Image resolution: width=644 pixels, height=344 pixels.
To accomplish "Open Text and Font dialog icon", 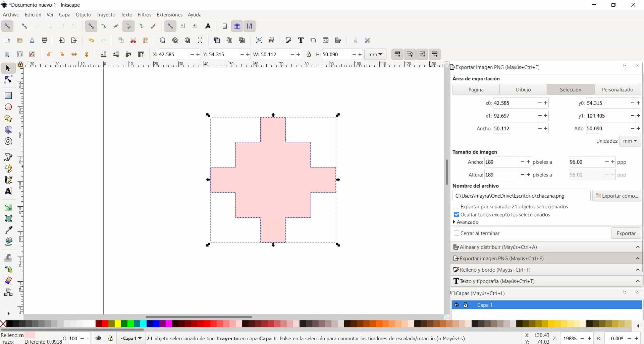I will (301, 40).
